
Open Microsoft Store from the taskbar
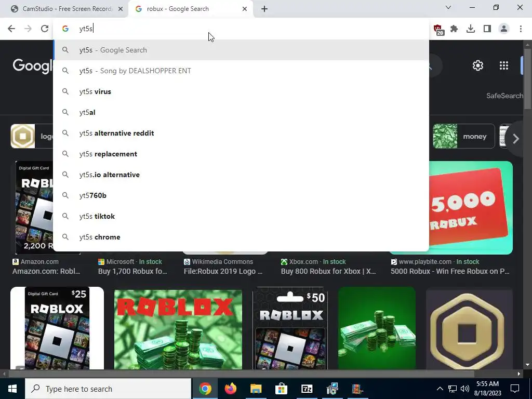point(281,389)
